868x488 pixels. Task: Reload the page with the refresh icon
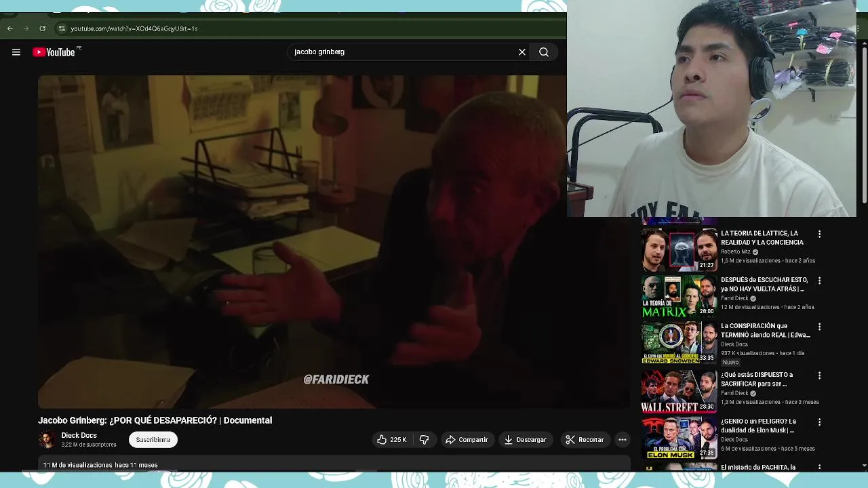point(42,28)
